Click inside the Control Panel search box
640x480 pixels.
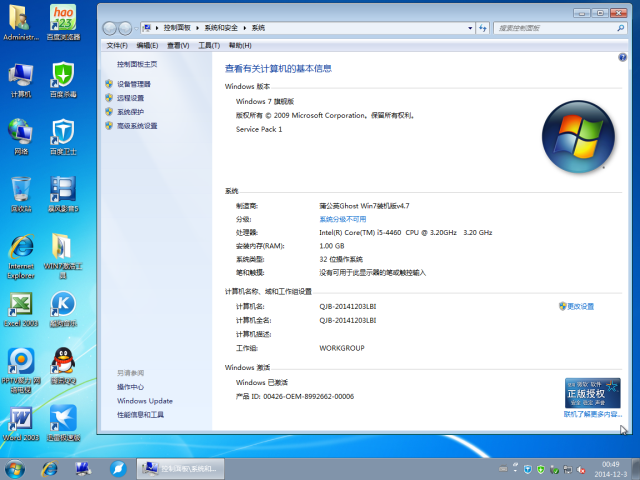click(555, 28)
